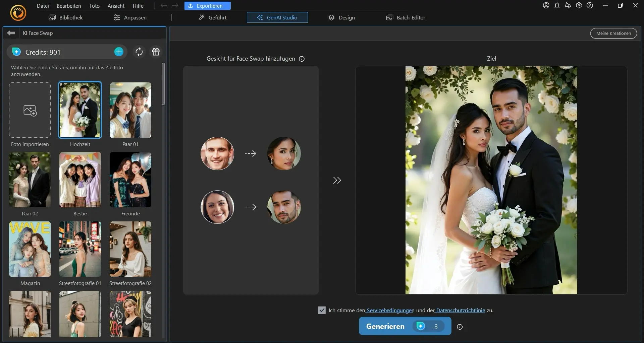The height and width of the screenshot is (343, 644).
Task: Open the Bearbeiten menu
Action: [69, 6]
